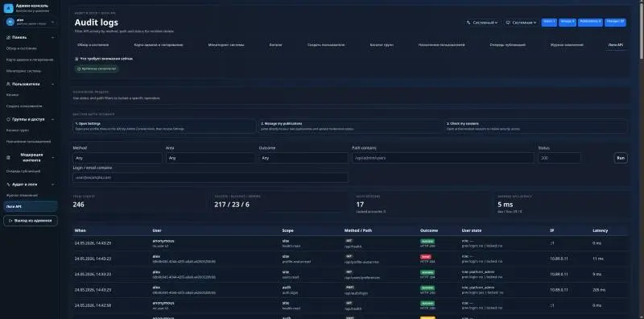Open Каталог under Пользователи in sidebar
This screenshot has height=319, width=644.
click(x=12, y=95)
